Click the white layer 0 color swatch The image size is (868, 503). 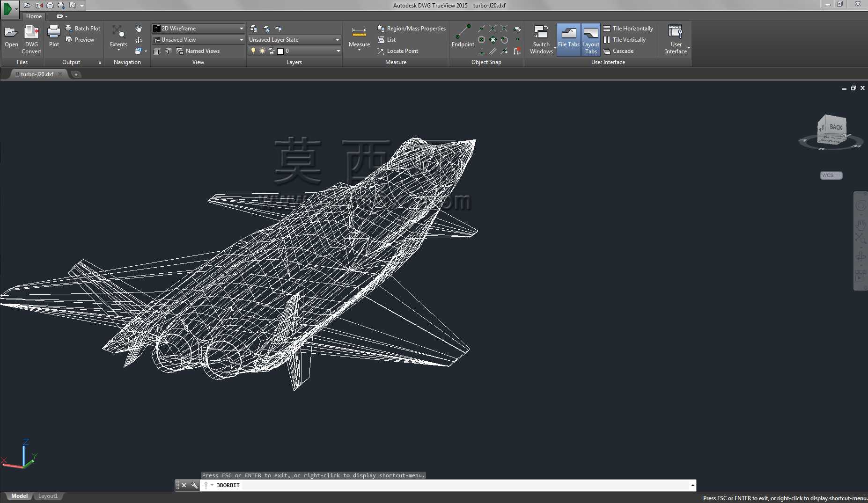280,51
